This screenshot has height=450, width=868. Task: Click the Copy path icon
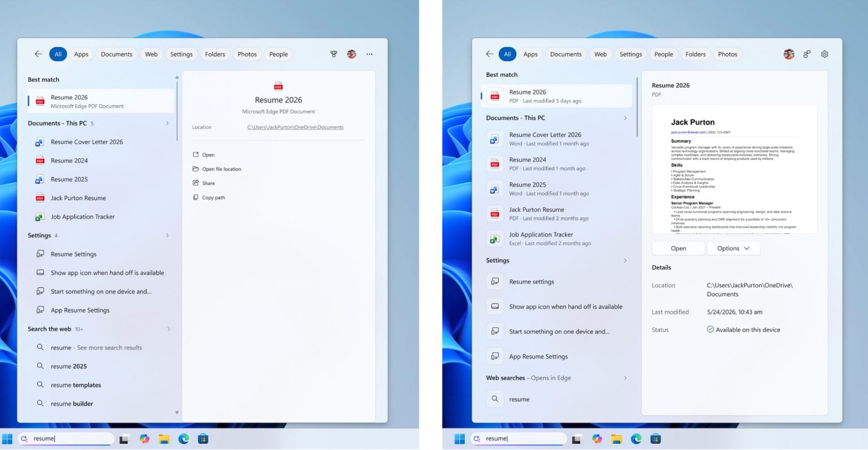coord(196,197)
